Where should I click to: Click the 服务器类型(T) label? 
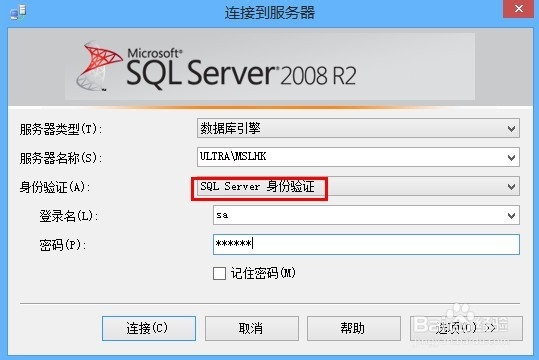tap(60, 129)
